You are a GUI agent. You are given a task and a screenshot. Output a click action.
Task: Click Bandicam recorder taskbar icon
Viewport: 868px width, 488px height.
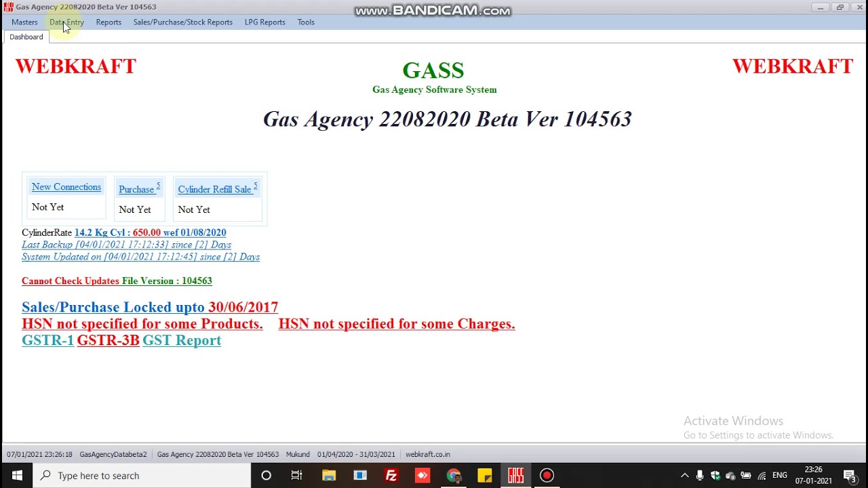tap(547, 475)
